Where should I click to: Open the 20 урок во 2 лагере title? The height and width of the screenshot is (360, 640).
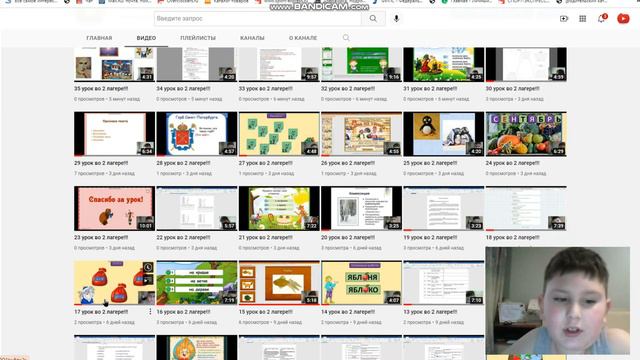(x=348, y=237)
